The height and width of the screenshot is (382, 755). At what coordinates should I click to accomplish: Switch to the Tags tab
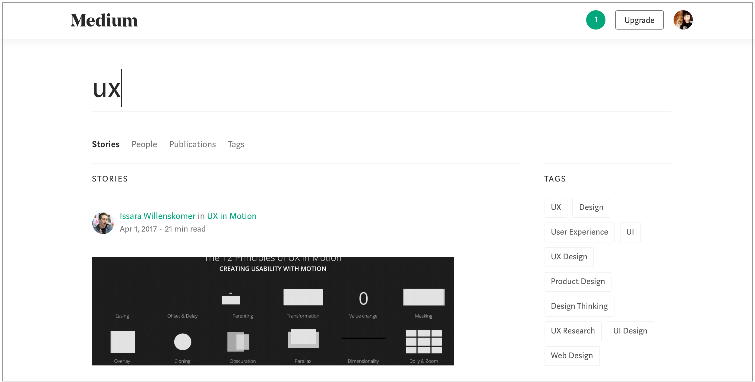236,144
